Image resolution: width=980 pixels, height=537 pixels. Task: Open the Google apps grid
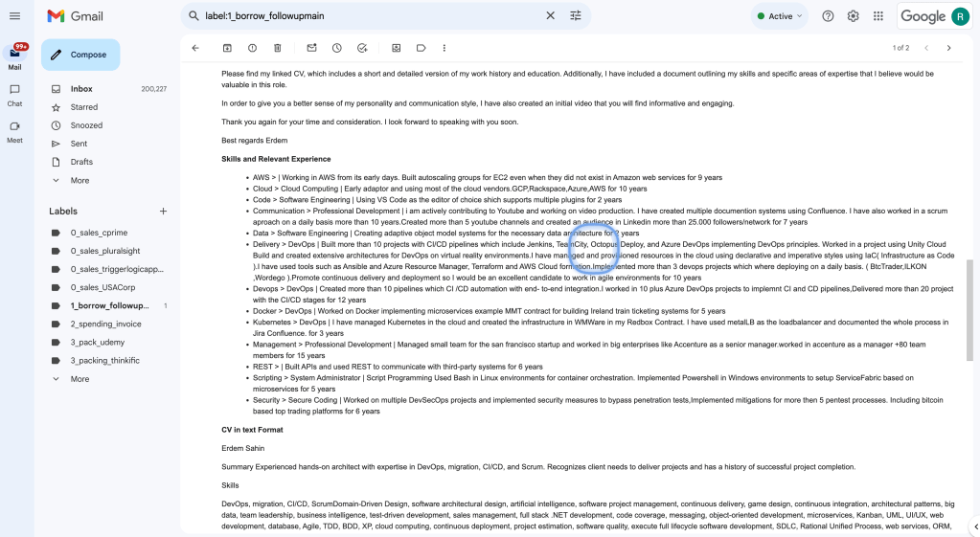pos(878,16)
